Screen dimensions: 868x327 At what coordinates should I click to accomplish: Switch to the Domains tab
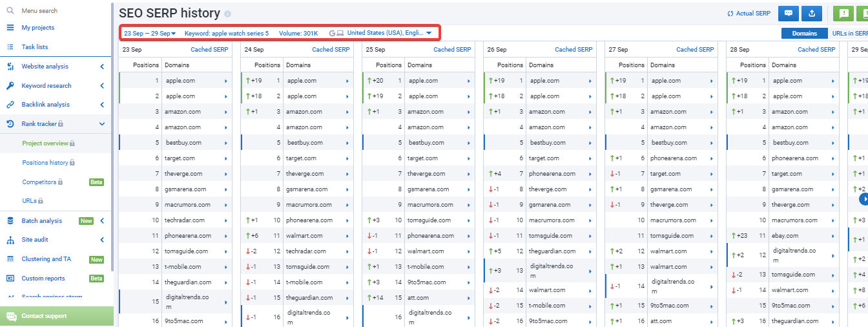pos(805,34)
